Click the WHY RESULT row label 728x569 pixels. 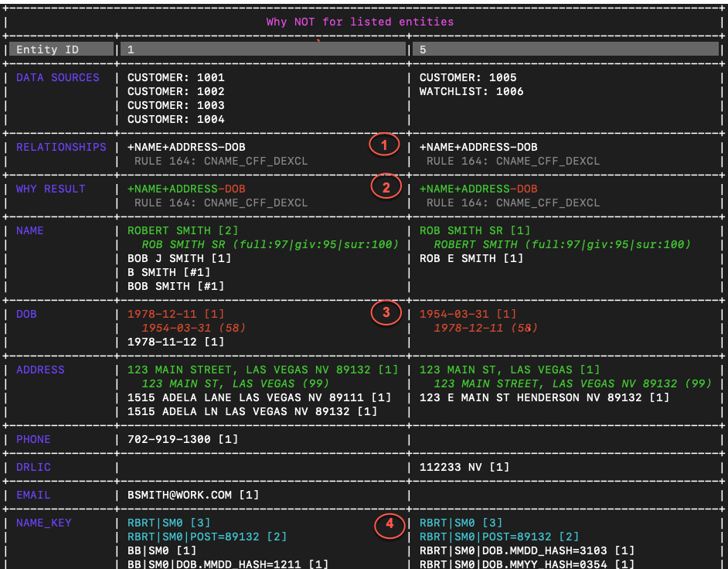[50, 189]
